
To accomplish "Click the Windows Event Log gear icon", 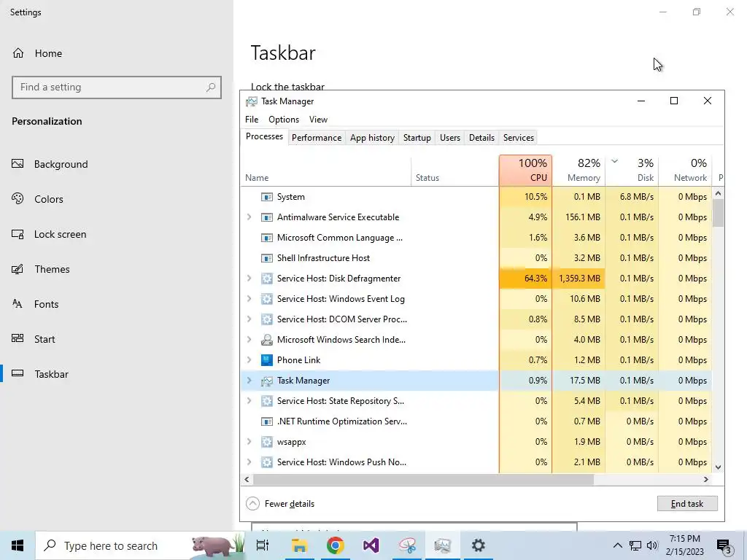I will 267,299.
